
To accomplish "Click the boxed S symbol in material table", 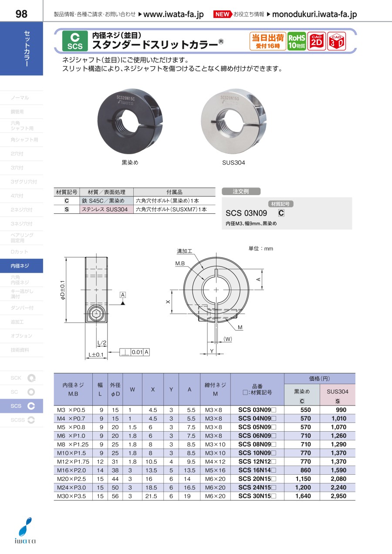I will (x=67, y=209).
